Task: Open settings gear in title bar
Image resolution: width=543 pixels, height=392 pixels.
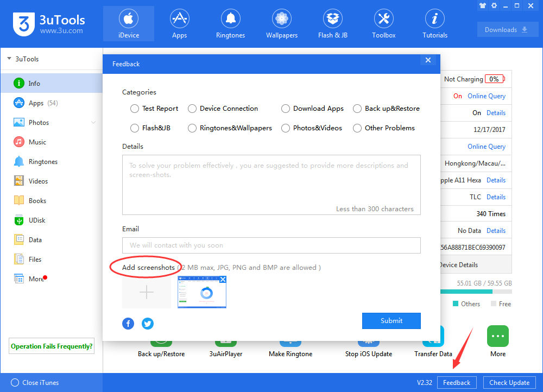Action: click(x=494, y=5)
